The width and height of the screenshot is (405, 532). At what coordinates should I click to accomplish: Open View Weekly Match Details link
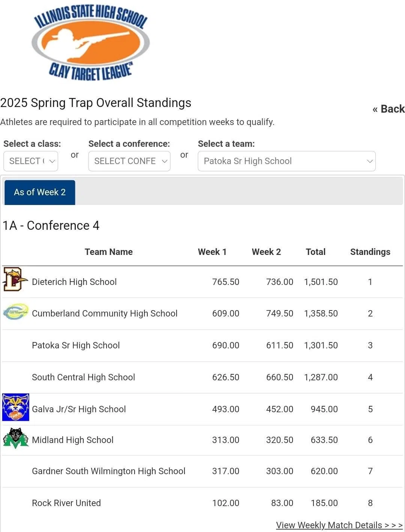click(x=339, y=525)
